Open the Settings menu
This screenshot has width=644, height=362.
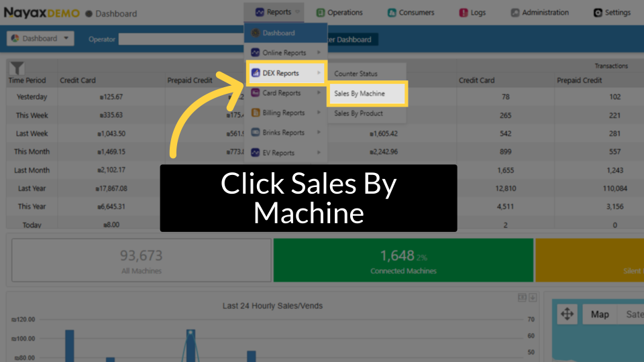(x=612, y=13)
